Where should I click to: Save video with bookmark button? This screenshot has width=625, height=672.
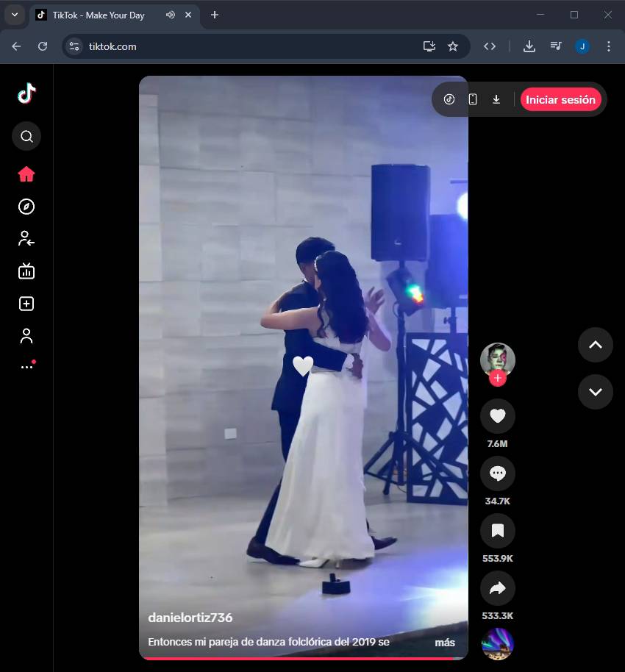click(x=498, y=531)
